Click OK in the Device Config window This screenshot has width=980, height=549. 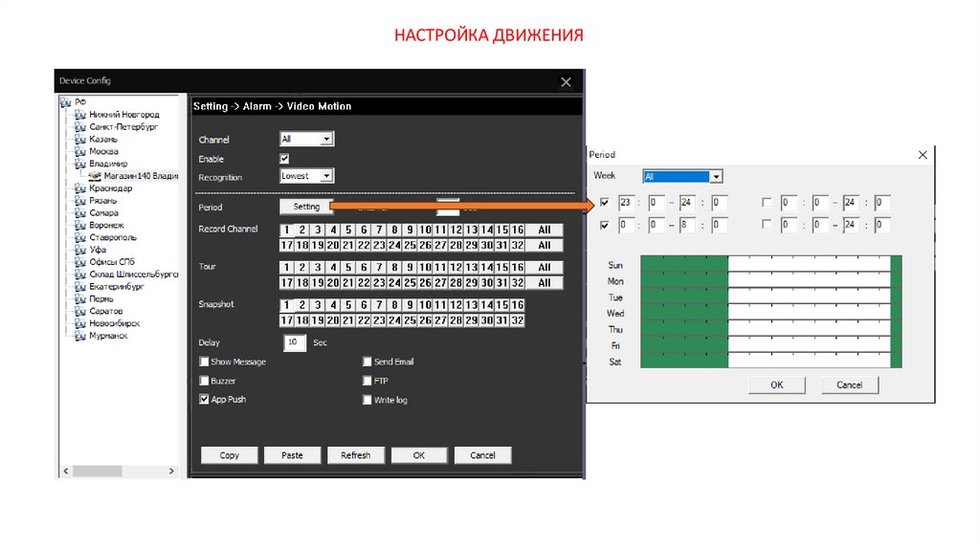pos(419,455)
